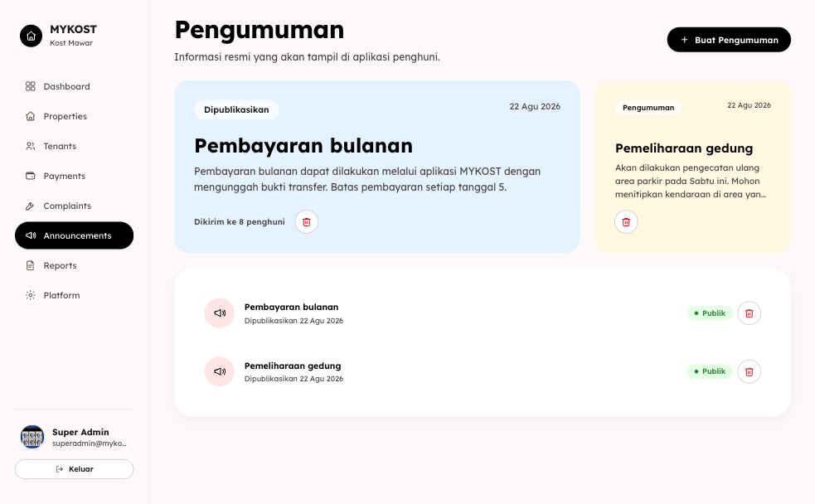
Task: Open the Complaints page
Action: point(75,206)
